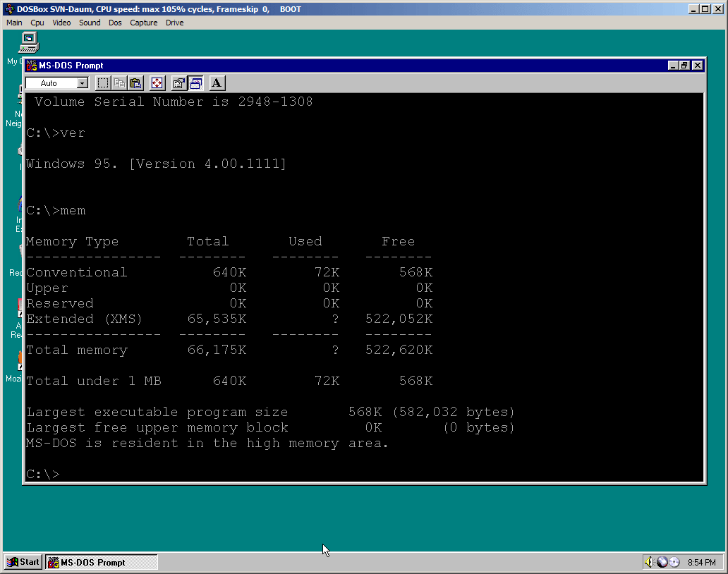Click the '(582,032 bytes)' value
Screen dimensions: 728x574
(x=453, y=412)
